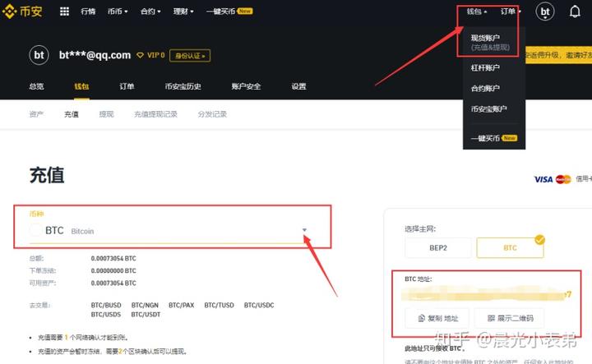592x364 pixels.
Task: Expand the BTC coin selector dropdown
Action: tap(304, 230)
